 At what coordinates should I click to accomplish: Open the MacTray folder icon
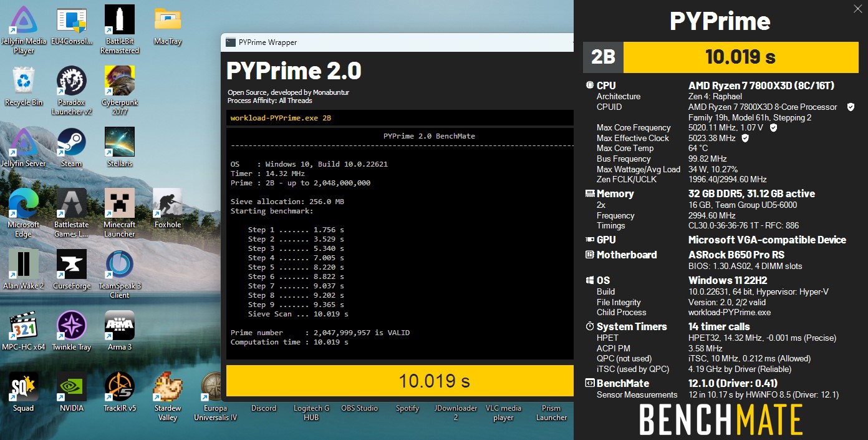pyautogui.click(x=167, y=26)
